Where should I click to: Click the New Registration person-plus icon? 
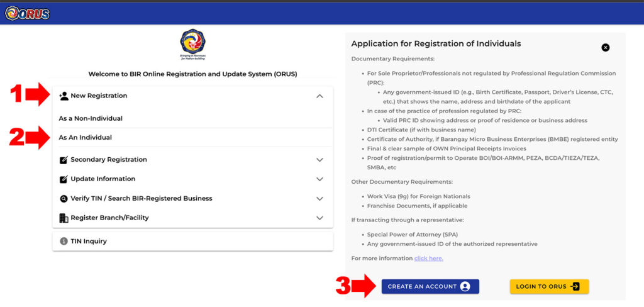(x=64, y=96)
